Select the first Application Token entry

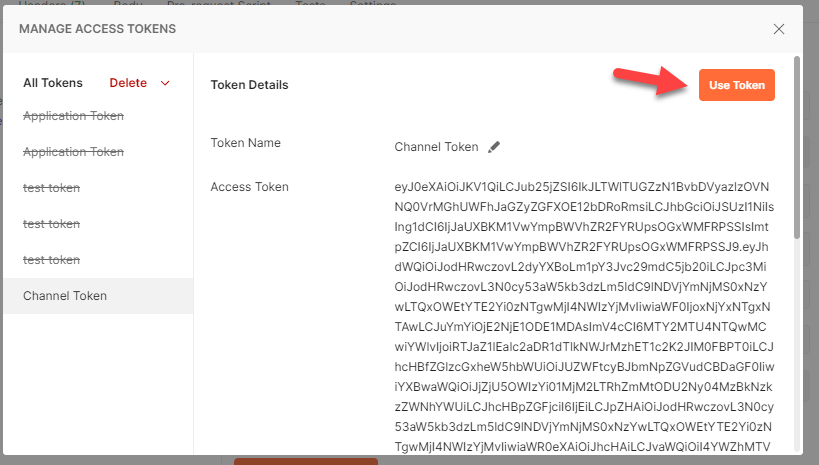point(73,116)
